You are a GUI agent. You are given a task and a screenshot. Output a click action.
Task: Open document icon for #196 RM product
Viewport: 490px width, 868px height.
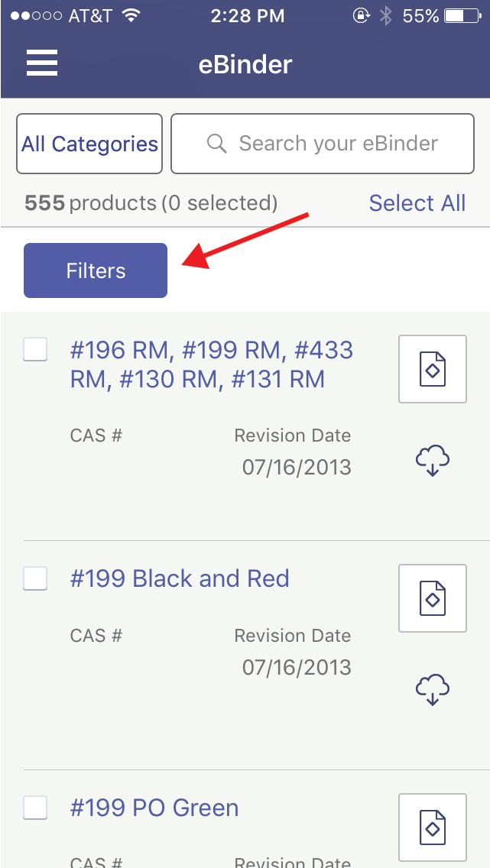click(432, 369)
